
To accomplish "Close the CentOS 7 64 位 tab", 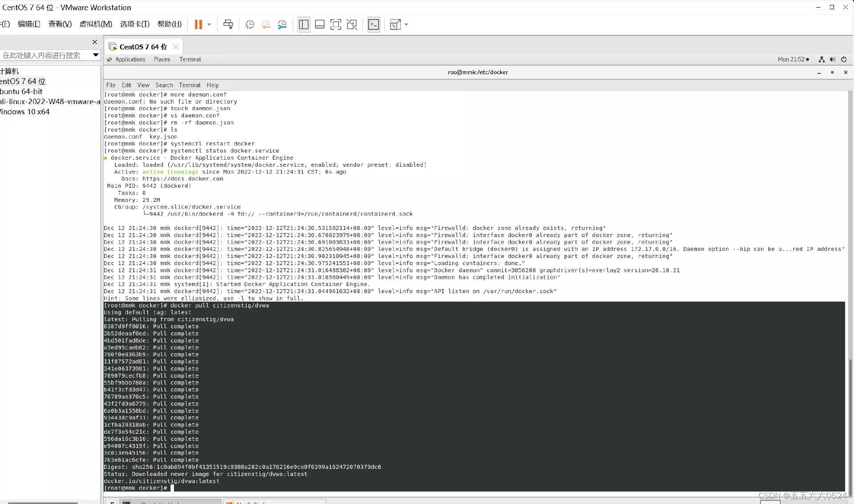I will pyautogui.click(x=176, y=47).
